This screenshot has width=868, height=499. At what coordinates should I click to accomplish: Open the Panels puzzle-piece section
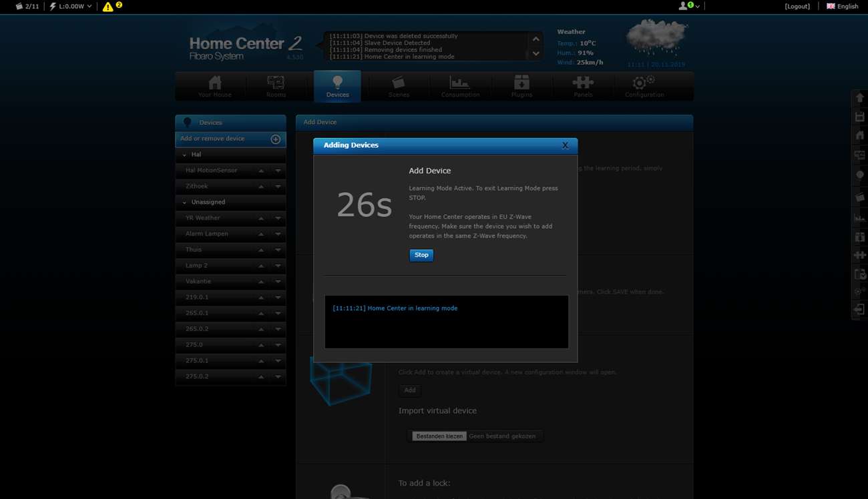click(x=583, y=87)
